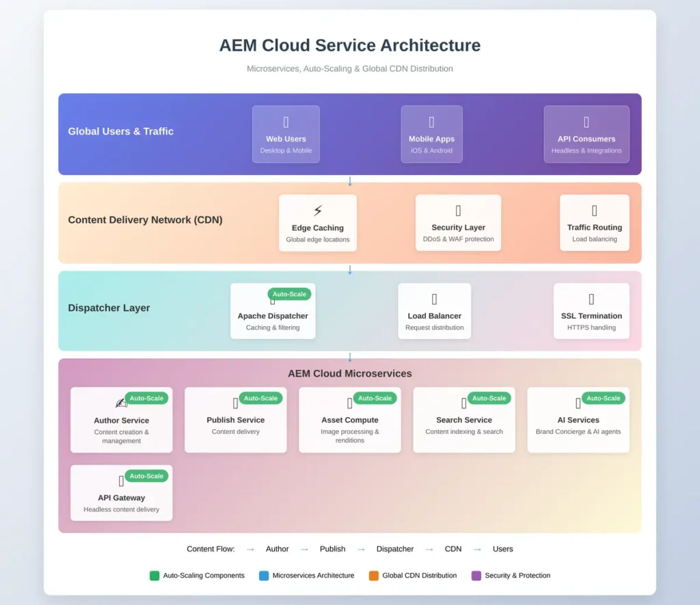
Task: Click the blue Microservices Architecture swatch
Action: pos(264,576)
